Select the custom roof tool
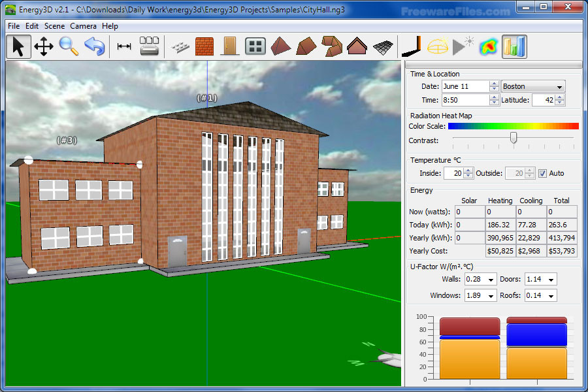The height and width of the screenshot is (392, 588). coord(332,47)
